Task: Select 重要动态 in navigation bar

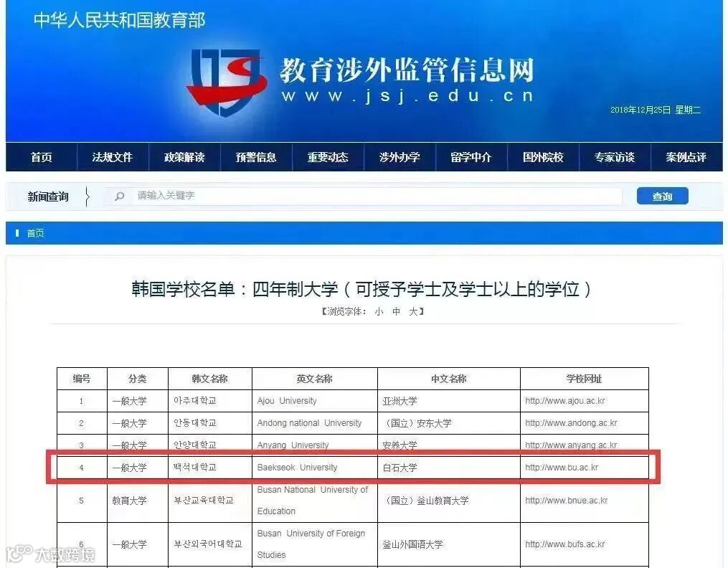Action: [328, 157]
